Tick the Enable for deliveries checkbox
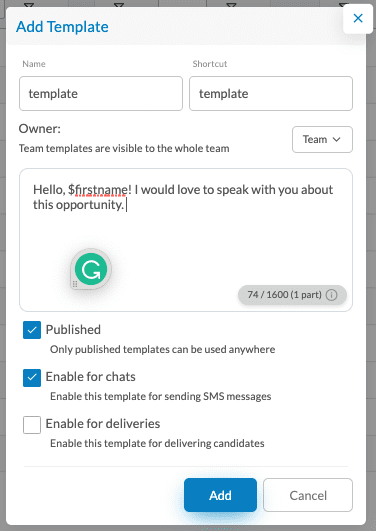The height and width of the screenshot is (531, 376). tap(32, 425)
